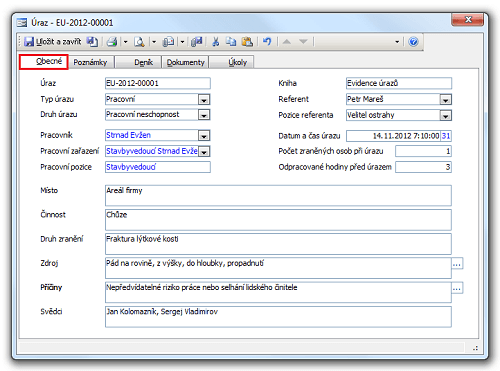
Task: Expand the Pozice referenta dropdown
Action: pyautogui.click(x=445, y=115)
